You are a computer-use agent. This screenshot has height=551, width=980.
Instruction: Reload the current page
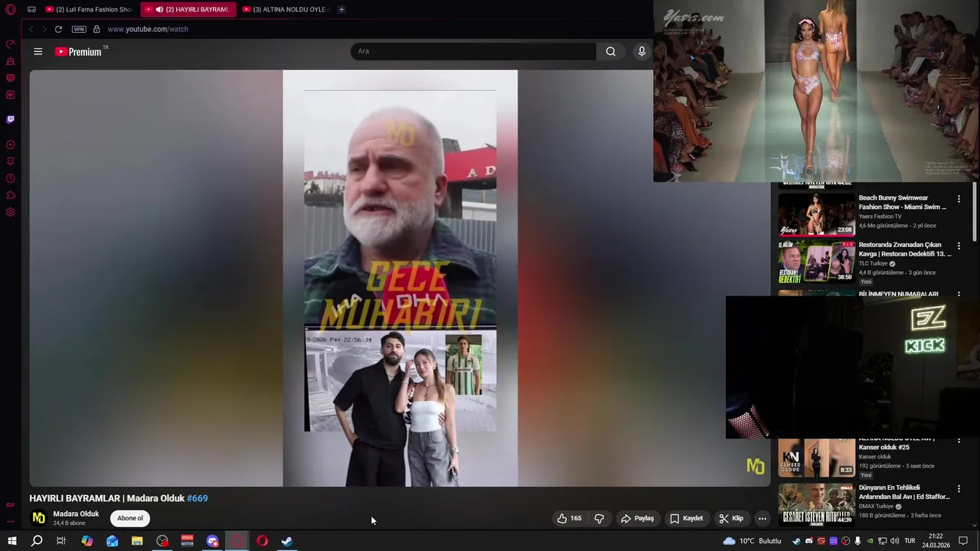click(x=58, y=29)
